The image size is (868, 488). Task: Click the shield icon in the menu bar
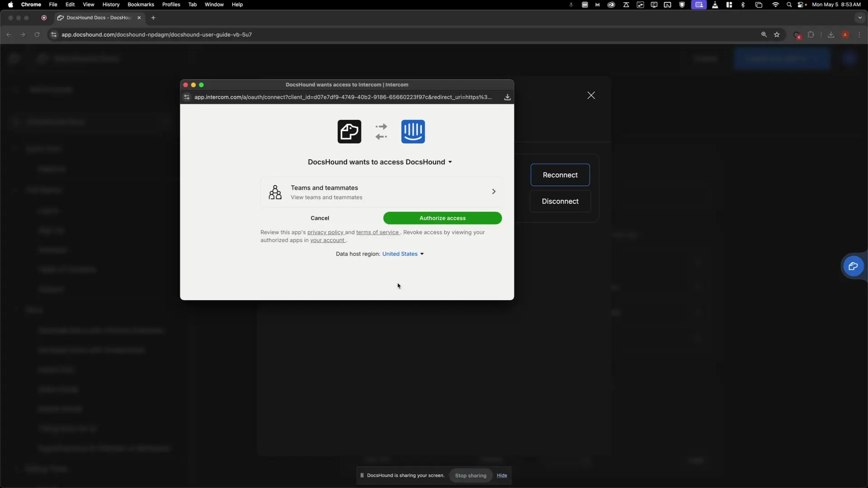click(x=682, y=5)
